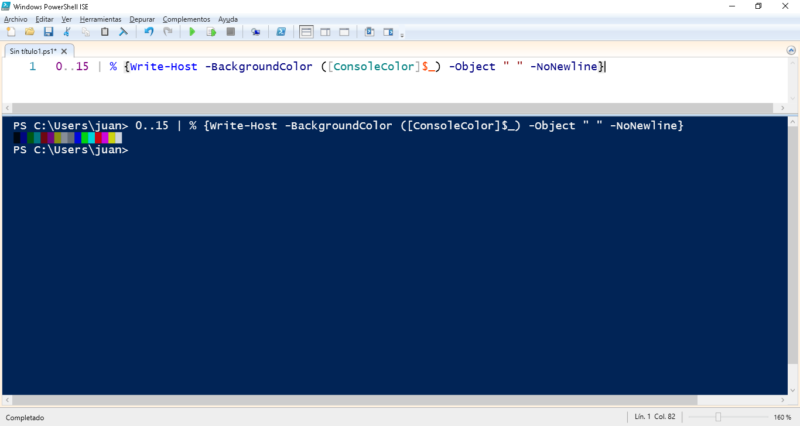This screenshot has height=426, width=800.
Task: Adjust the zoom slider in status bar
Action: point(718,417)
